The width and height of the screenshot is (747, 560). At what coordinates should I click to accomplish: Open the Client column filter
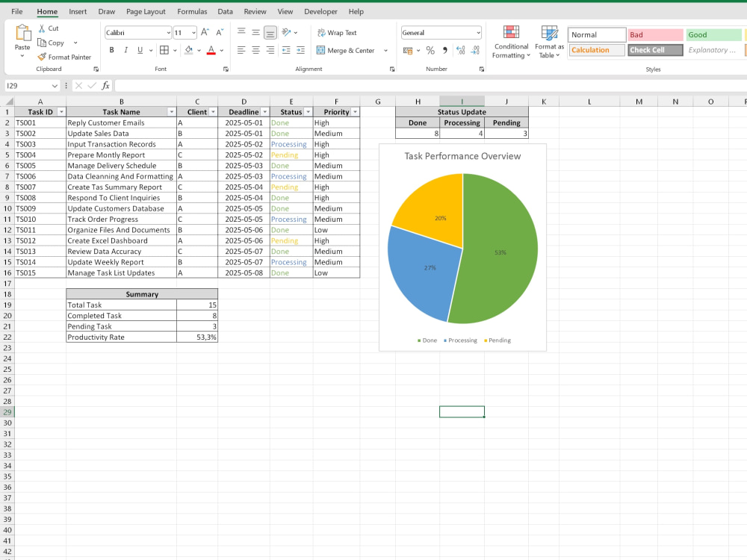click(213, 112)
